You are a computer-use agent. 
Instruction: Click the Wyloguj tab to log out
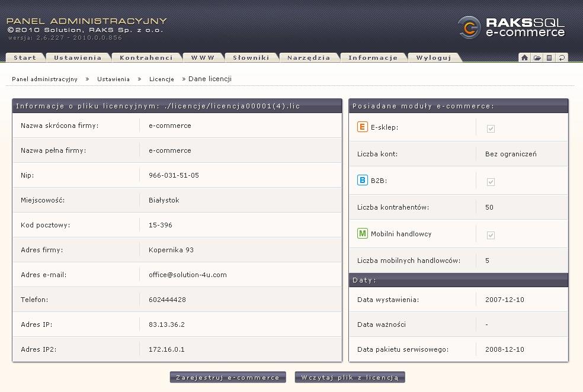pos(434,57)
